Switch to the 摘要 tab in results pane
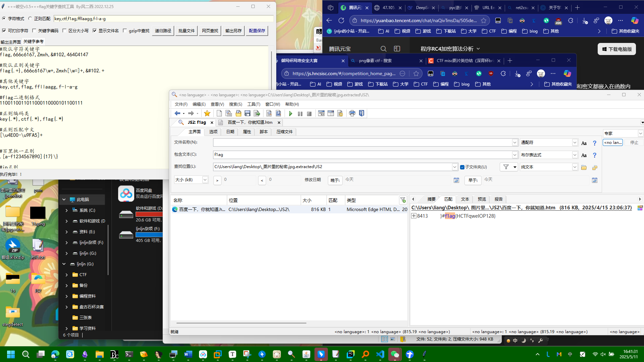 click(x=431, y=199)
